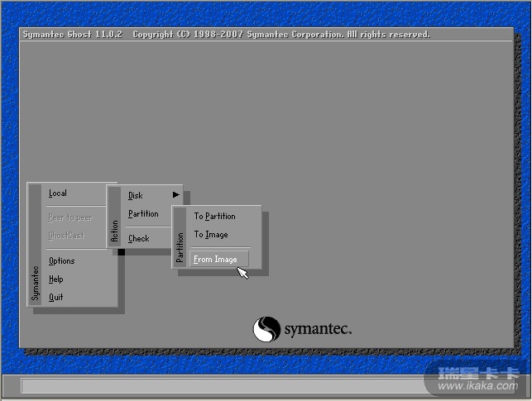Quit Ghost from main menu
This screenshot has width=532, height=401.
point(56,298)
